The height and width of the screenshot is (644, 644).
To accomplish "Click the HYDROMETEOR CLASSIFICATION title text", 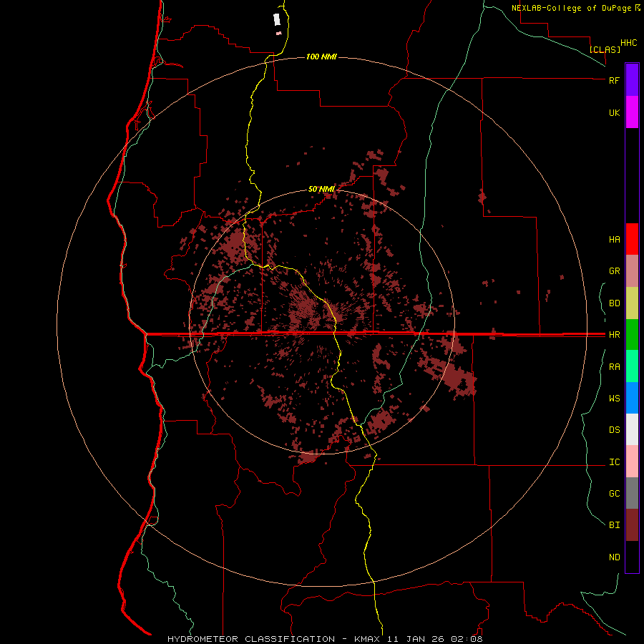I will [x=251, y=639].
